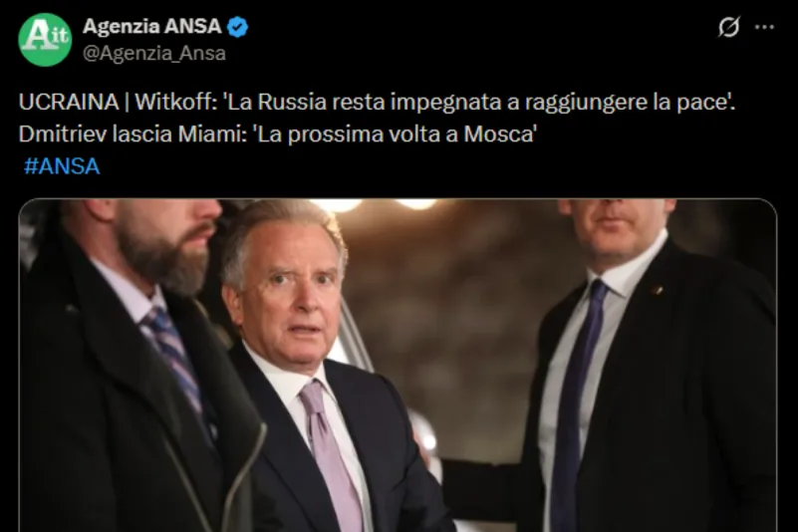This screenshot has width=798, height=532.
Task: Open the attached news photo
Action: 398,365
